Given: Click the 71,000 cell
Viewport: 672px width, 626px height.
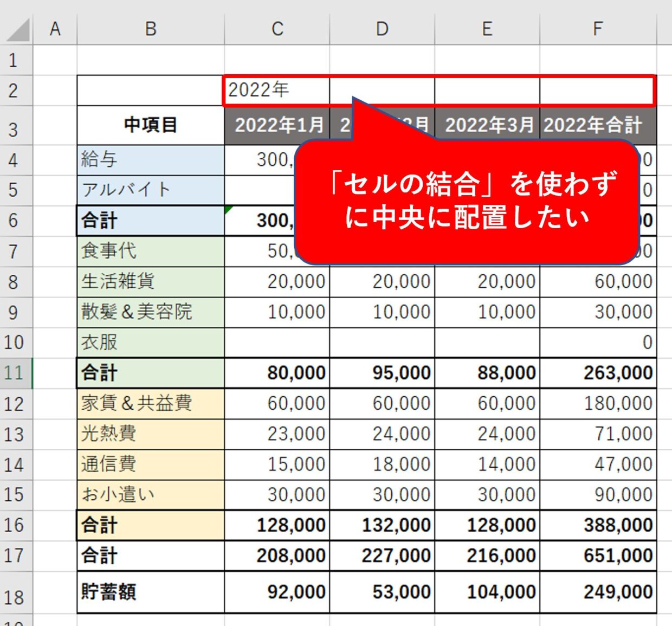Looking at the screenshot, I should (x=598, y=434).
